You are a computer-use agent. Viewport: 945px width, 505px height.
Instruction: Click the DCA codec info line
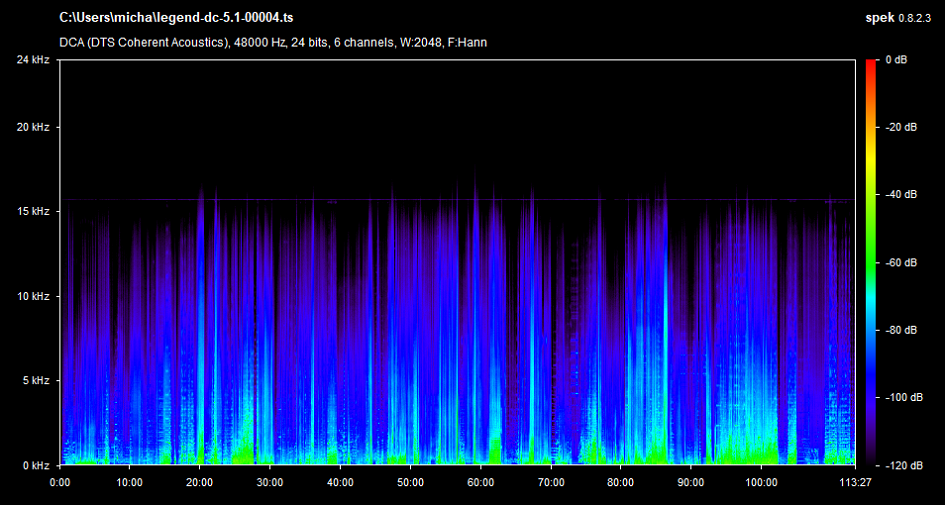point(273,42)
